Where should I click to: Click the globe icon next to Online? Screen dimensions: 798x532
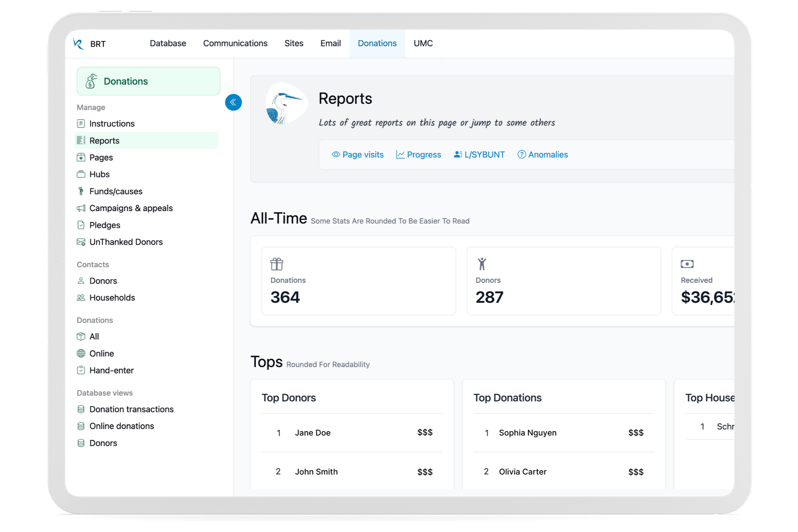pyautogui.click(x=81, y=353)
